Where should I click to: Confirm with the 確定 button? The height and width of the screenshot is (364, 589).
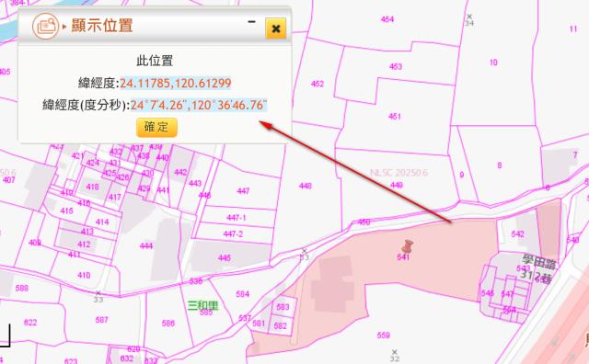156,128
